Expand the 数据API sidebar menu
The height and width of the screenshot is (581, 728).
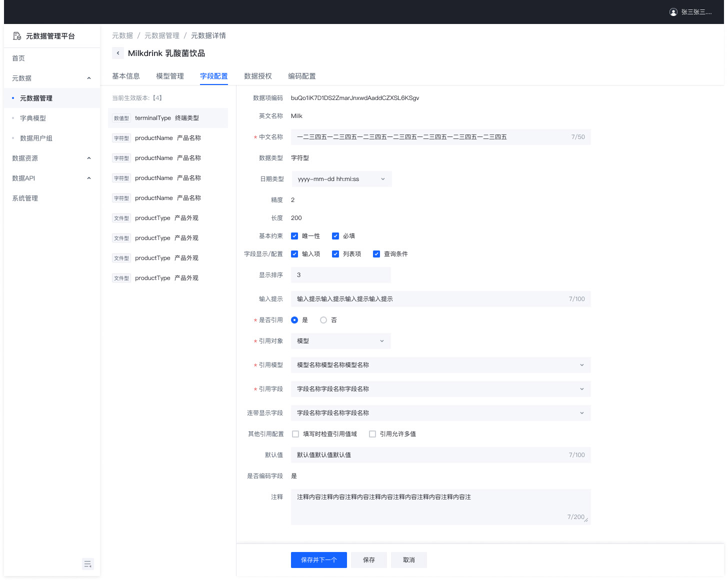[x=52, y=178]
